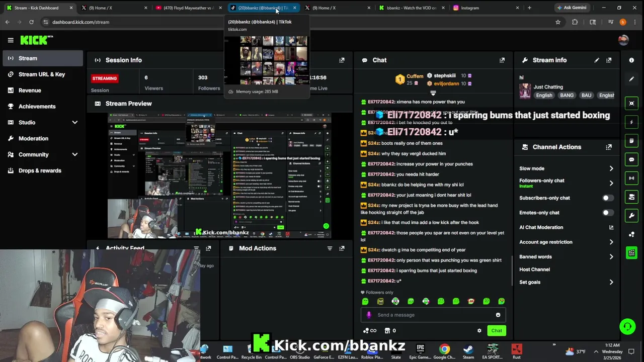Screen dimensions: 644x362
Task: Toggle the wrench widget icon in right sidebar
Action: tap(631, 215)
